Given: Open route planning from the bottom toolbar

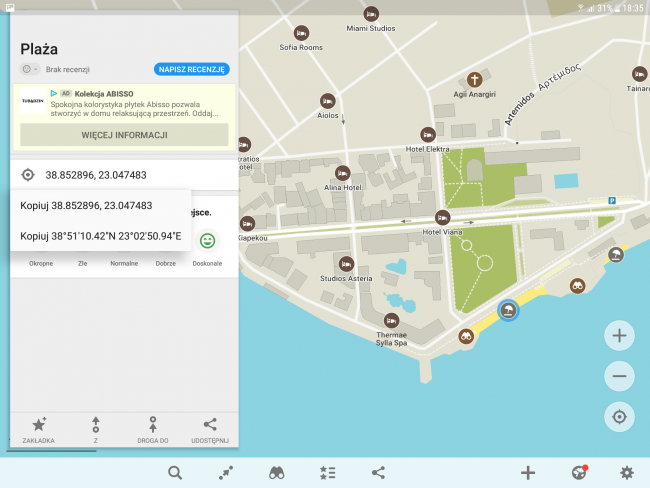Looking at the screenshot, I should pyautogui.click(x=226, y=473).
